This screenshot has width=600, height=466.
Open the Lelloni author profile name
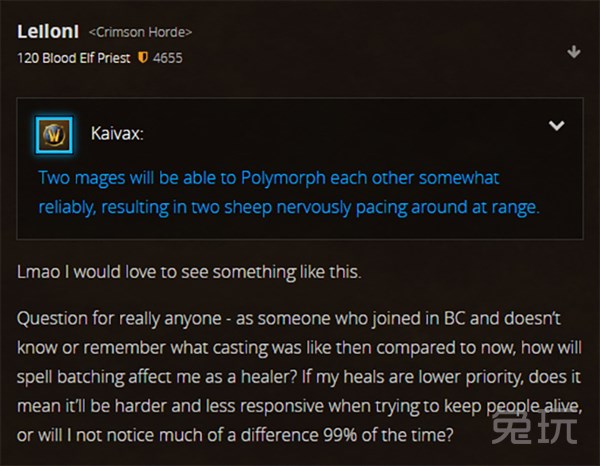click(x=48, y=31)
